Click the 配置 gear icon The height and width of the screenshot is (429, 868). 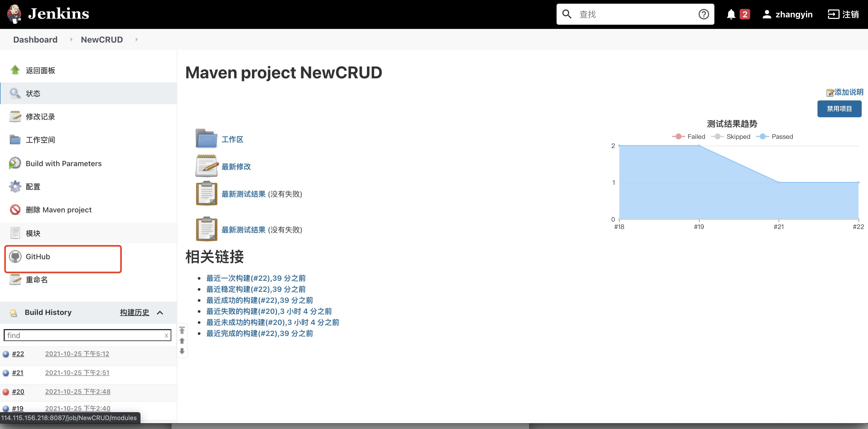pyautogui.click(x=15, y=186)
